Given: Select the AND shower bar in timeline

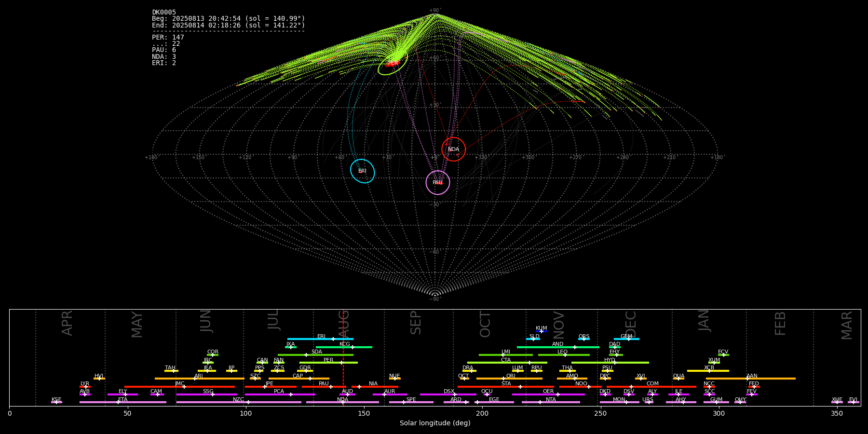Looking at the screenshot, I should pyautogui.click(x=558, y=347).
